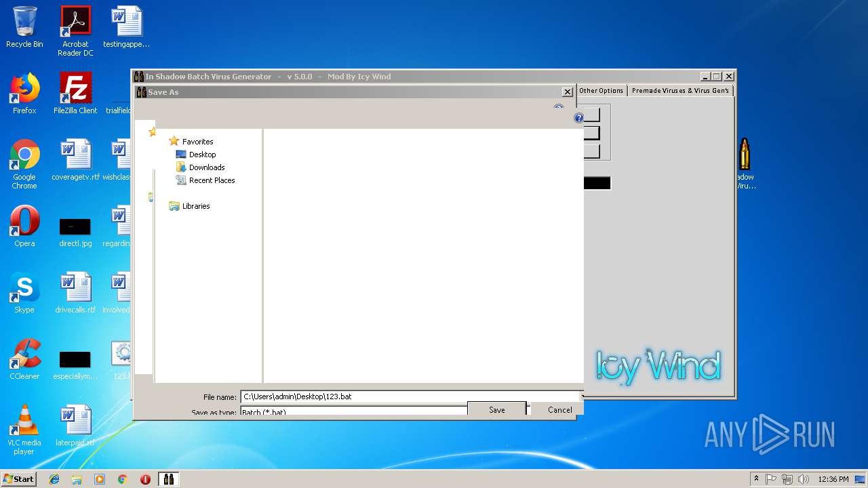Click the Save As help icon
Image resolution: width=868 pixels, height=488 pixels.
pyautogui.click(x=578, y=118)
